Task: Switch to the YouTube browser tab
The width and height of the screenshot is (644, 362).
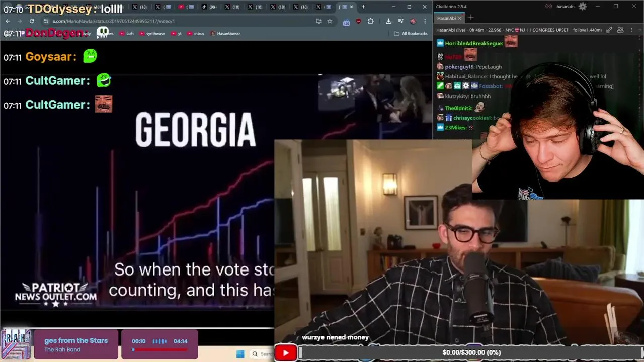Action: pyautogui.click(x=186, y=7)
